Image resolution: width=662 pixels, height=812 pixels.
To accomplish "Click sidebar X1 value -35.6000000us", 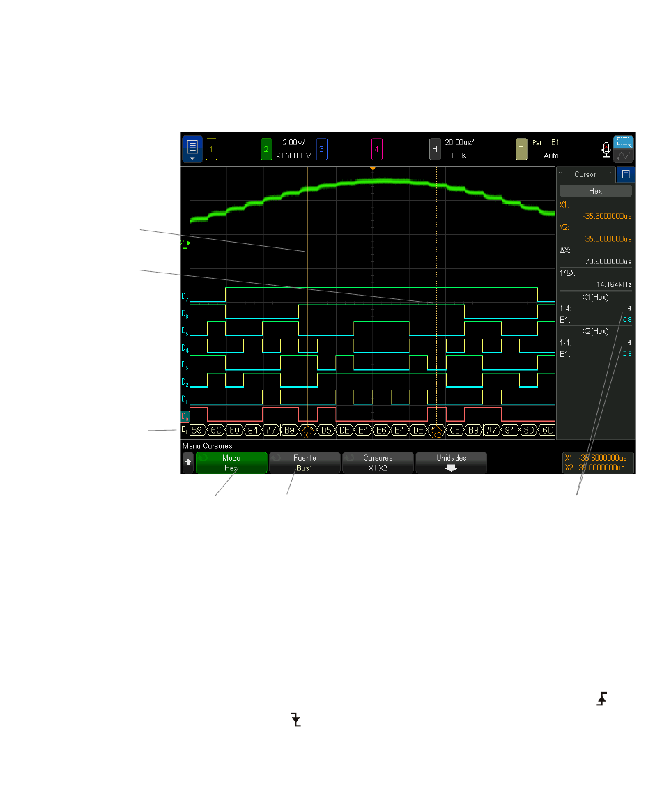I will (x=608, y=216).
